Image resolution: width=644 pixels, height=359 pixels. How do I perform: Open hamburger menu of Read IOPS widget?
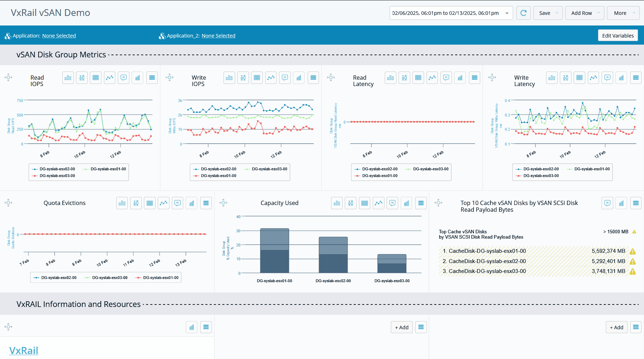[152, 78]
